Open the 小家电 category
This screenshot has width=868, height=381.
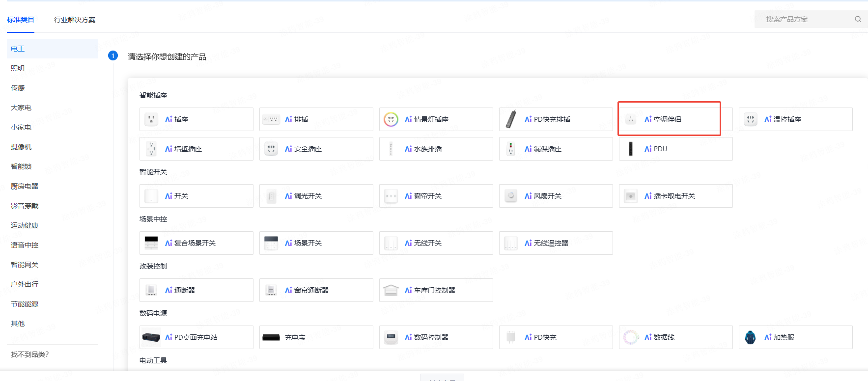[x=52, y=127]
